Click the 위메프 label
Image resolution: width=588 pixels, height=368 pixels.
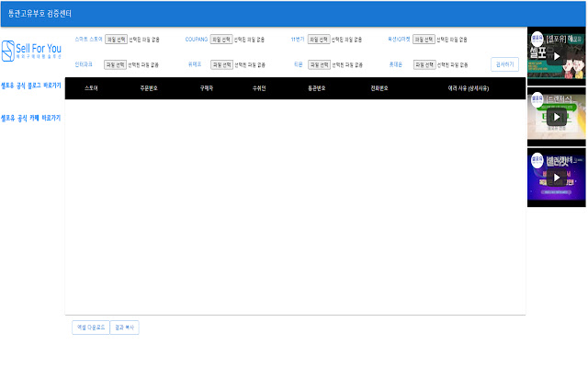tap(195, 64)
